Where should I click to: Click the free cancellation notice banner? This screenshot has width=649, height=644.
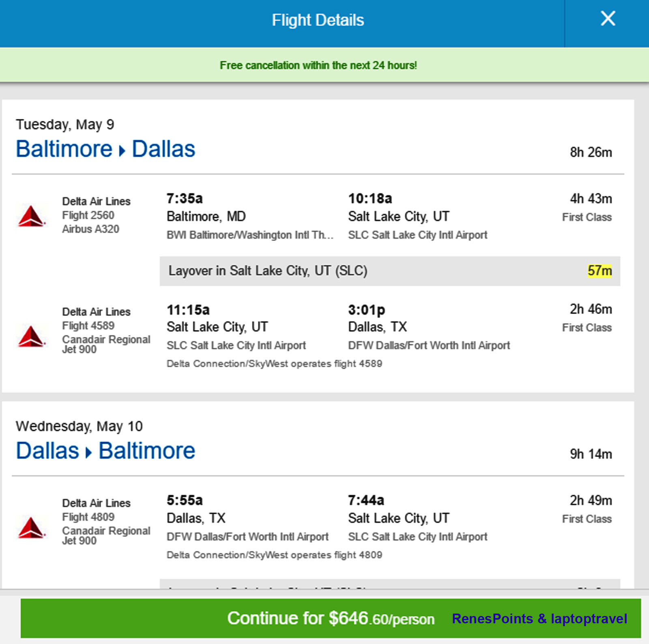click(x=318, y=65)
